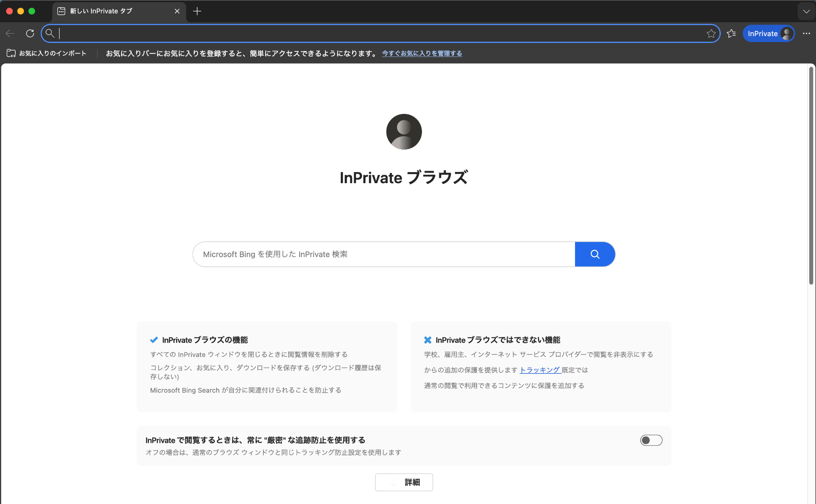Click the large profile avatar image
Image resolution: width=816 pixels, height=504 pixels.
pos(404,132)
